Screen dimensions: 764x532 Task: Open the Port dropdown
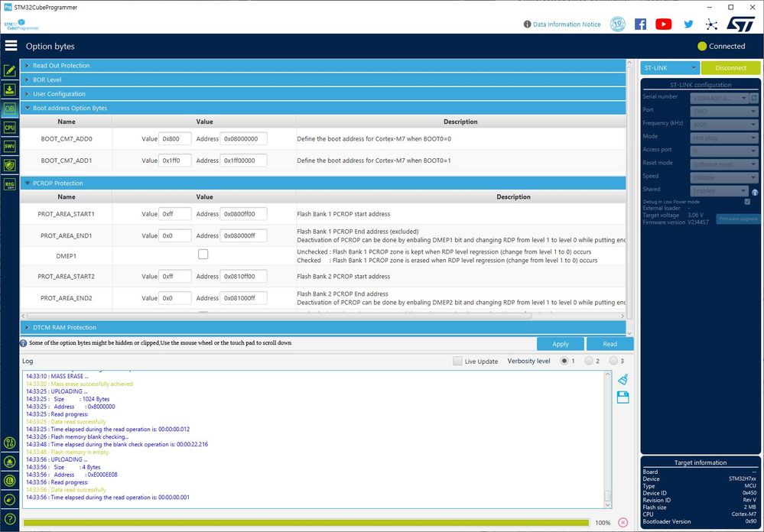pyautogui.click(x=724, y=111)
